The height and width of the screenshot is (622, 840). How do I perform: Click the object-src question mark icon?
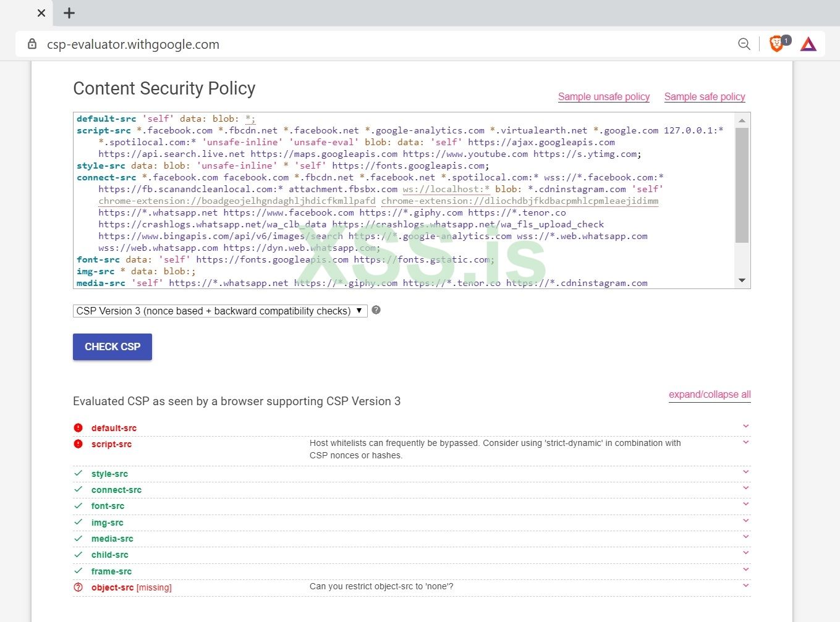click(x=78, y=587)
